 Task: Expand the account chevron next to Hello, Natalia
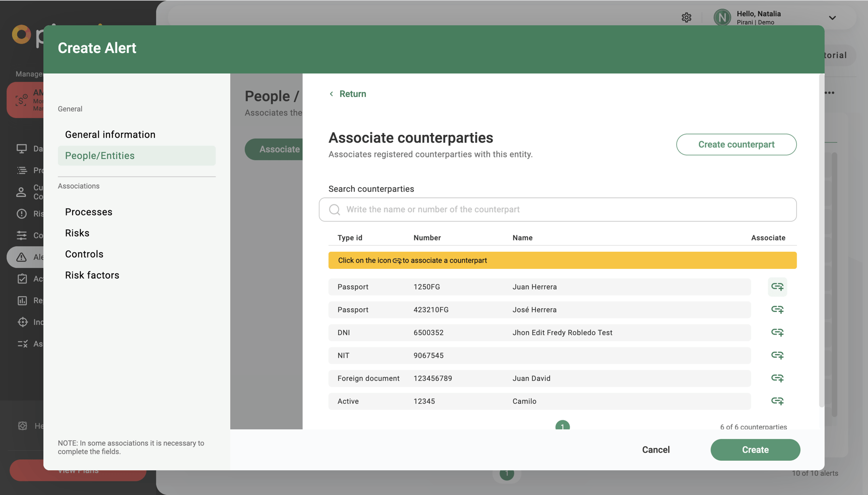(x=832, y=18)
